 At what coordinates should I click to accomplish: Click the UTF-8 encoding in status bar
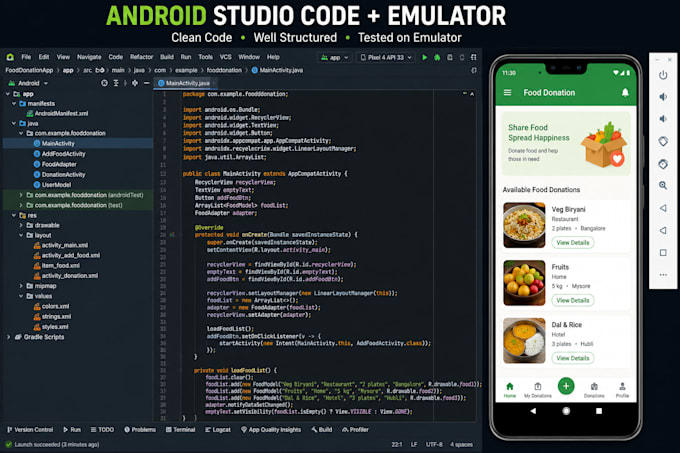(434, 444)
